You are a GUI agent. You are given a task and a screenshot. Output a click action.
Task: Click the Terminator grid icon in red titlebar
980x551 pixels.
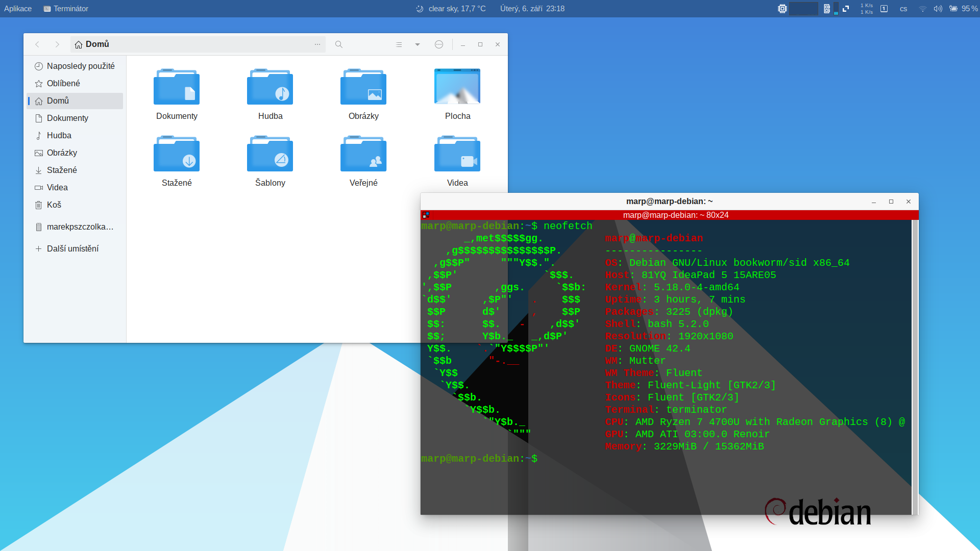pyautogui.click(x=426, y=215)
